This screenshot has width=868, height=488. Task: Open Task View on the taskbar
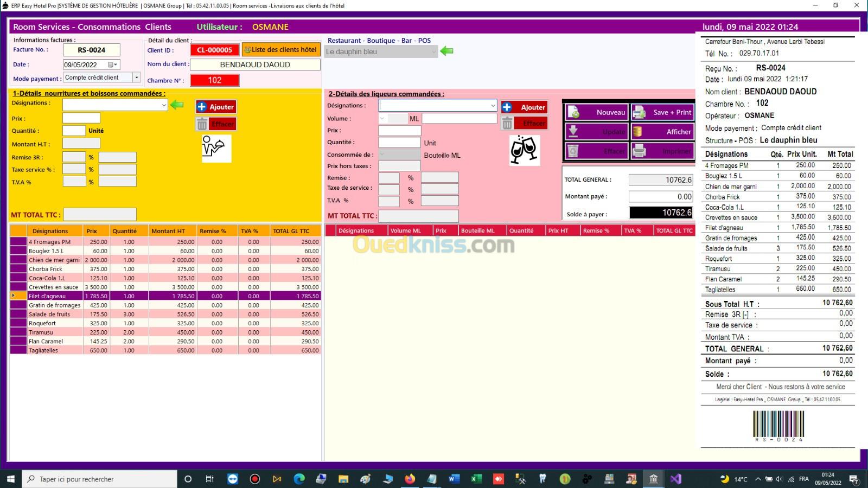210,479
